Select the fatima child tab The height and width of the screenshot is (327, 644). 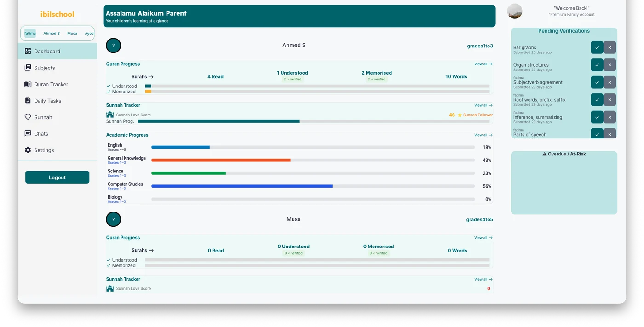pyautogui.click(x=30, y=34)
